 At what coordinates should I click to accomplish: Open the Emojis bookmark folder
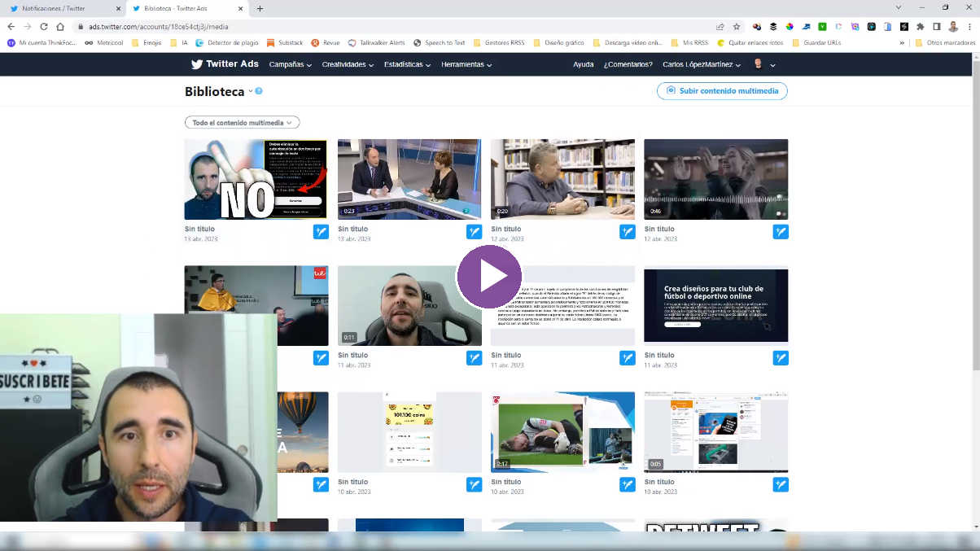tap(147, 42)
